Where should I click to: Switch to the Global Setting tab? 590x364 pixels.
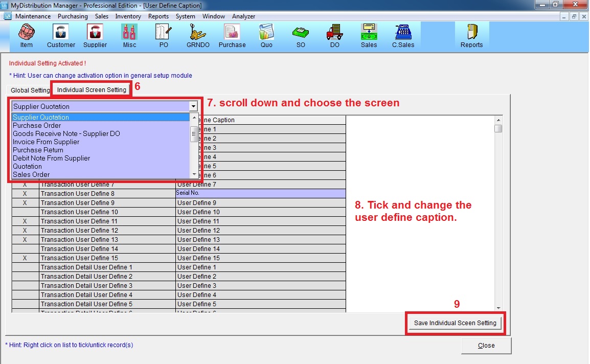pos(30,90)
